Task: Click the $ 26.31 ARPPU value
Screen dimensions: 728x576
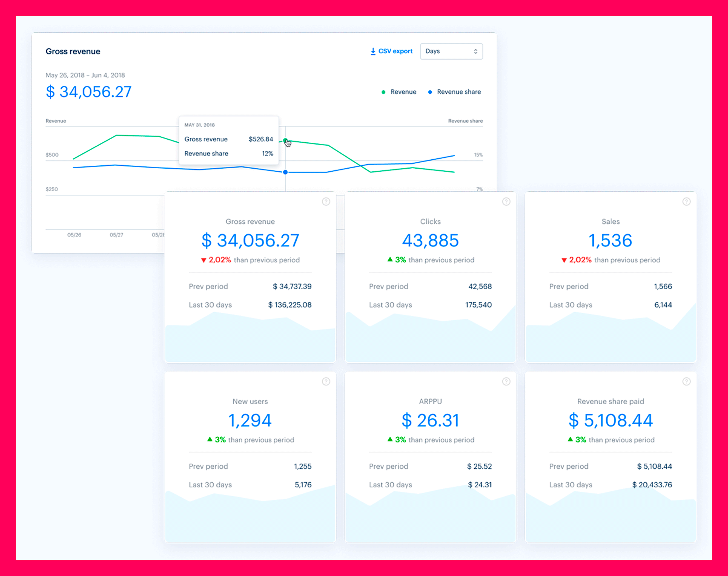Action: click(430, 420)
